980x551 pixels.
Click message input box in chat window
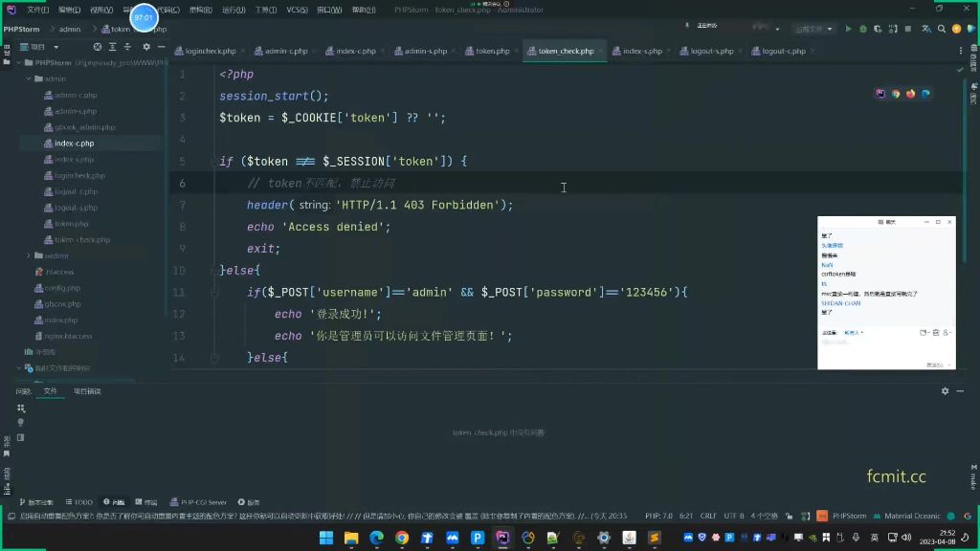(x=886, y=350)
